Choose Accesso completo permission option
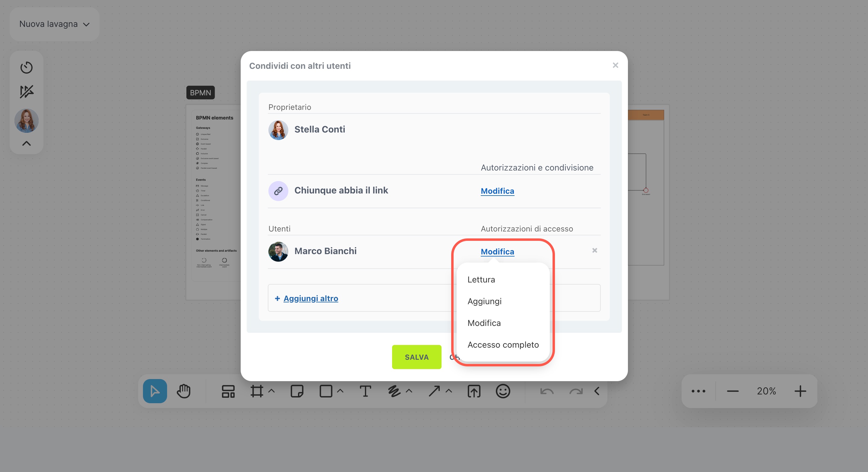 point(503,345)
